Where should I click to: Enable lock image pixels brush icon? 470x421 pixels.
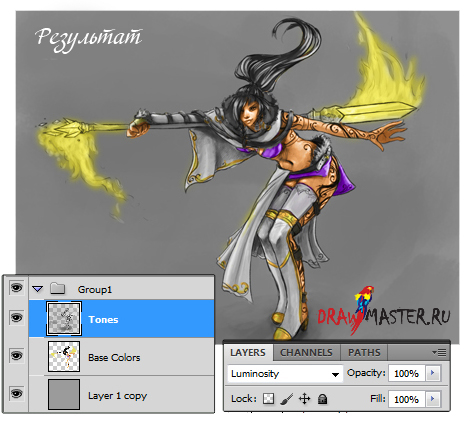pyautogui.click(x=287, y=399)
